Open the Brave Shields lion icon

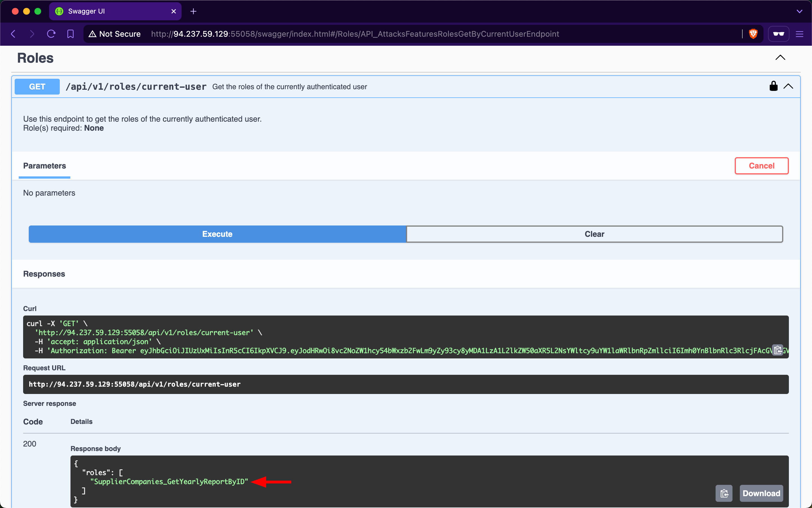point(753,34)
